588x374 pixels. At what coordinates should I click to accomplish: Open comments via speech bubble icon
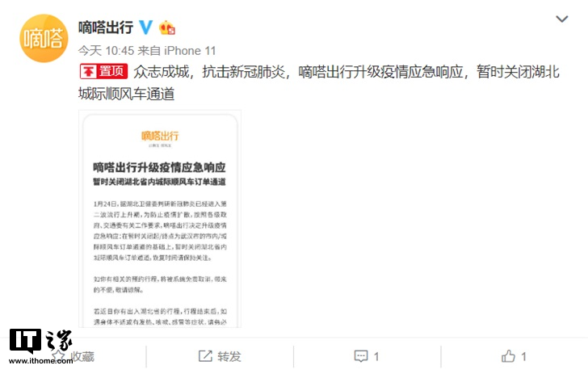click(361, 356)
